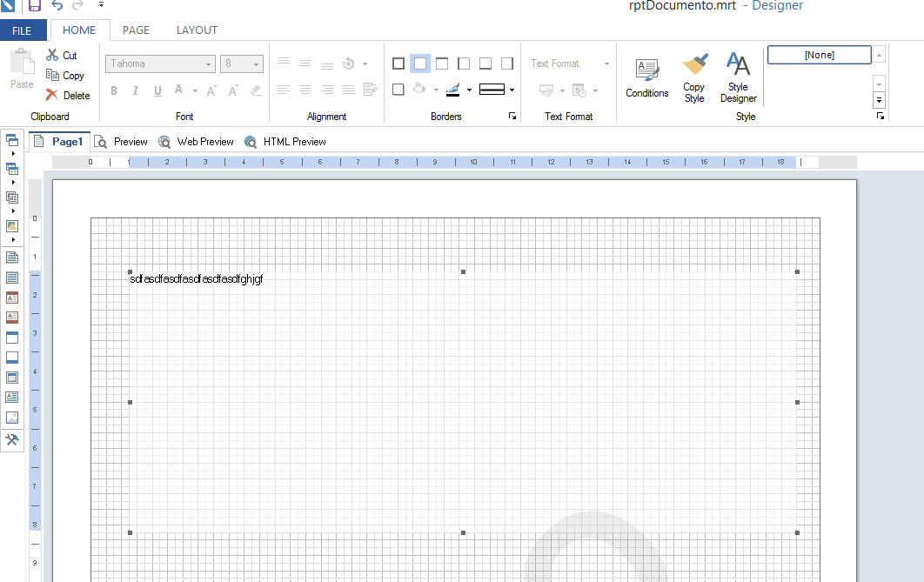Viewport: 924px width, 582px height.
Task: Center text horizontally
Action: click(x=305, y=90)
